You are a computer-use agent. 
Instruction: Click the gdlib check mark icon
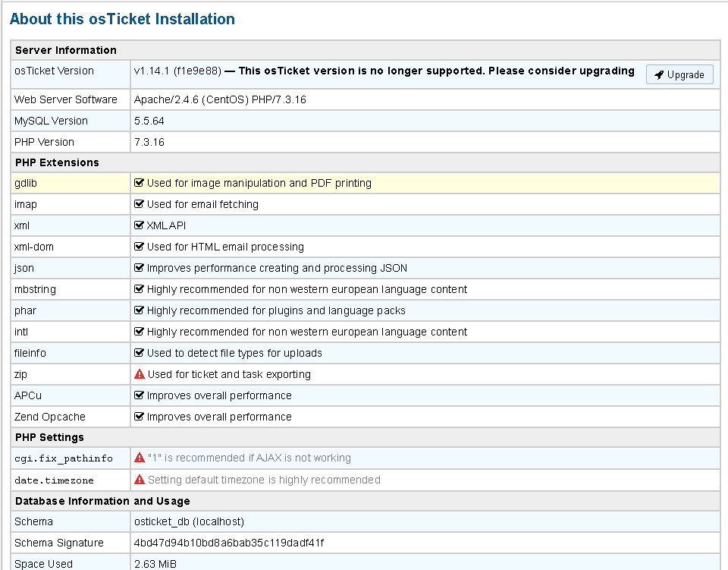pos(140,183)
